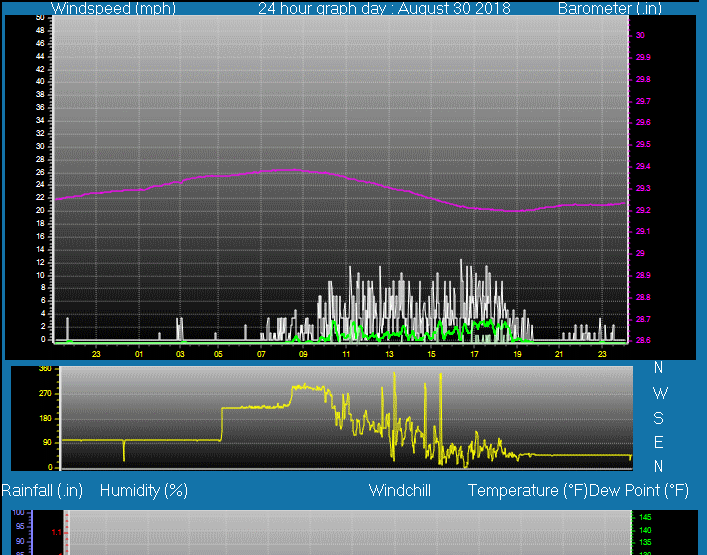
Task: Click the 29.6 barometer axis value
Action: 643,123
